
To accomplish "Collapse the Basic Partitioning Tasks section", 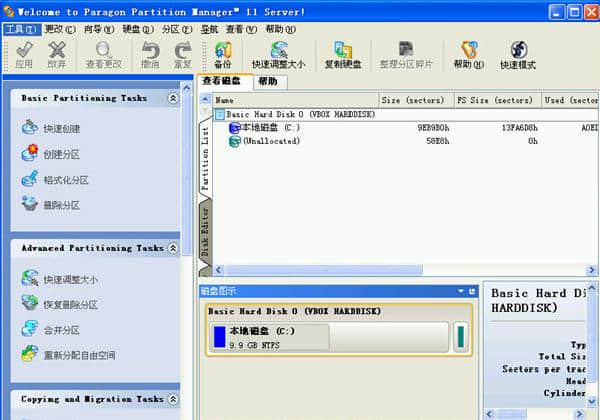I will pos(173,99).
